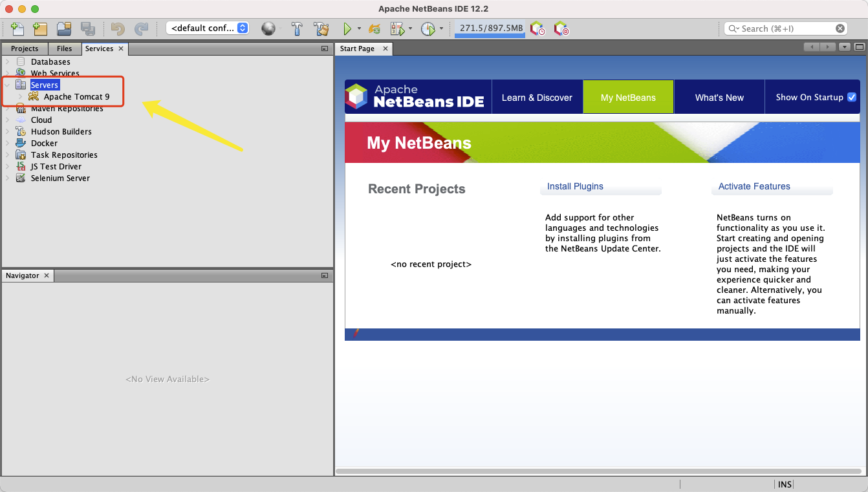This screenshot has width=868, height=492.
Task: Click the New File toolbar icon
Action: coord(17,28)
